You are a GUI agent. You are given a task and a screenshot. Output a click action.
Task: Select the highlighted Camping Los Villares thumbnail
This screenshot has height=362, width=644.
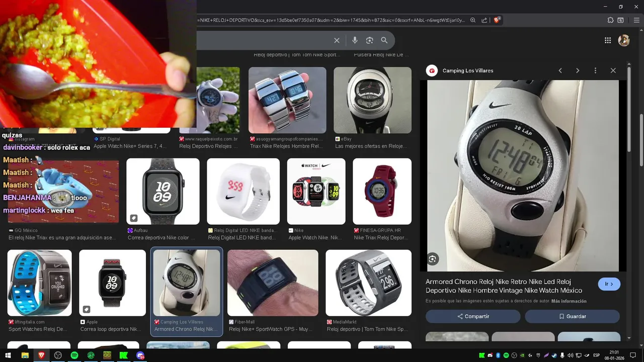tap(187, 283)
